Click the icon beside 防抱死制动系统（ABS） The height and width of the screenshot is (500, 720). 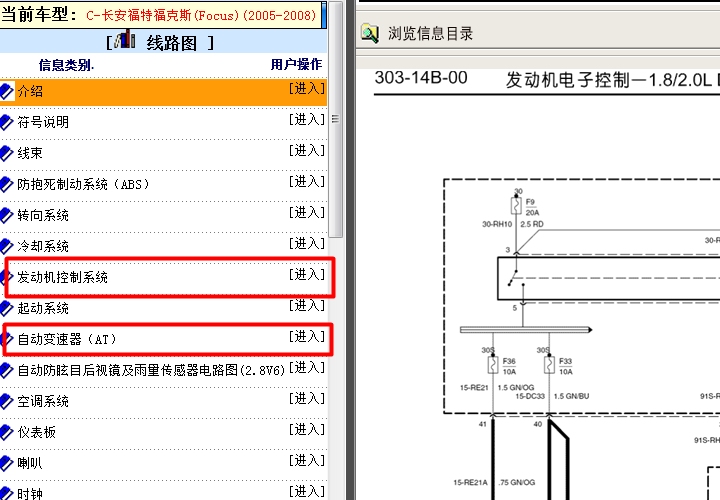(6, 184)
